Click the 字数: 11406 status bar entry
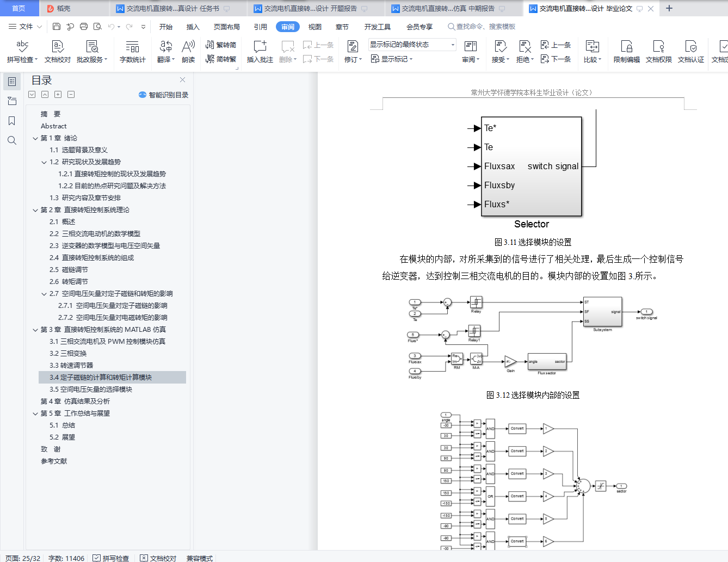This screenshot has height=562, width=728. 66,558
